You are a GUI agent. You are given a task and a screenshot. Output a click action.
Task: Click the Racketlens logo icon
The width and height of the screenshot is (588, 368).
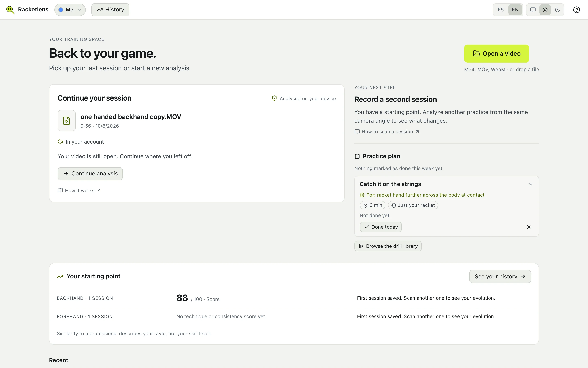point(10,10)
